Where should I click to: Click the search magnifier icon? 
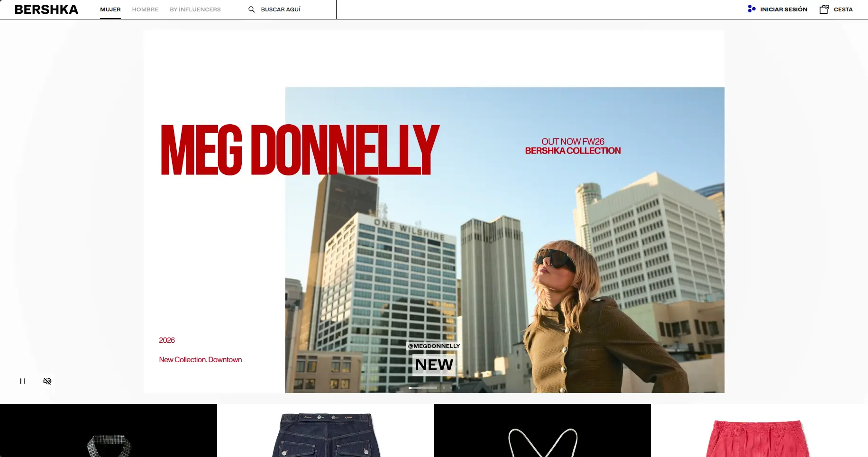(x=252, y=9)
